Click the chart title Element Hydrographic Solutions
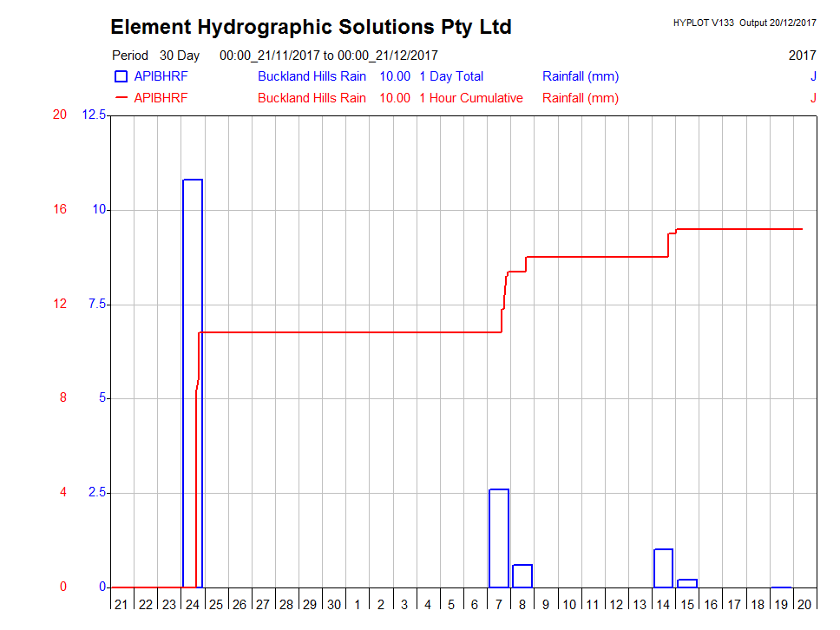Image resolution: width=840 pixels, height=630 pixels. point(311,27)
